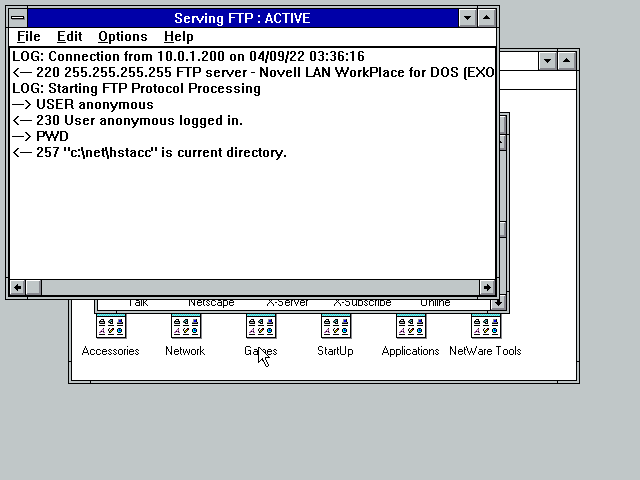Click the FTP log scroll-right arrow
The width and height of the screenshot is (640, 480).
point(487,287)
